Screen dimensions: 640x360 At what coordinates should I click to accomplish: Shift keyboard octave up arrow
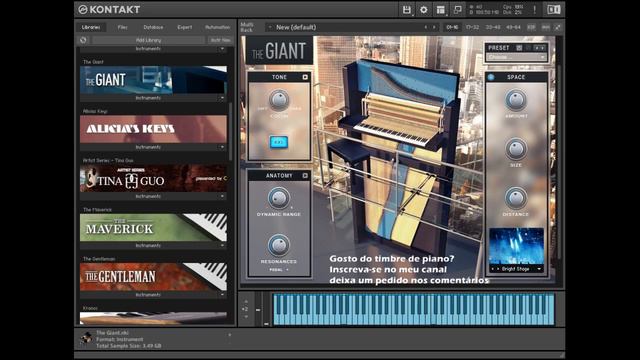click(x=246, y=302)
